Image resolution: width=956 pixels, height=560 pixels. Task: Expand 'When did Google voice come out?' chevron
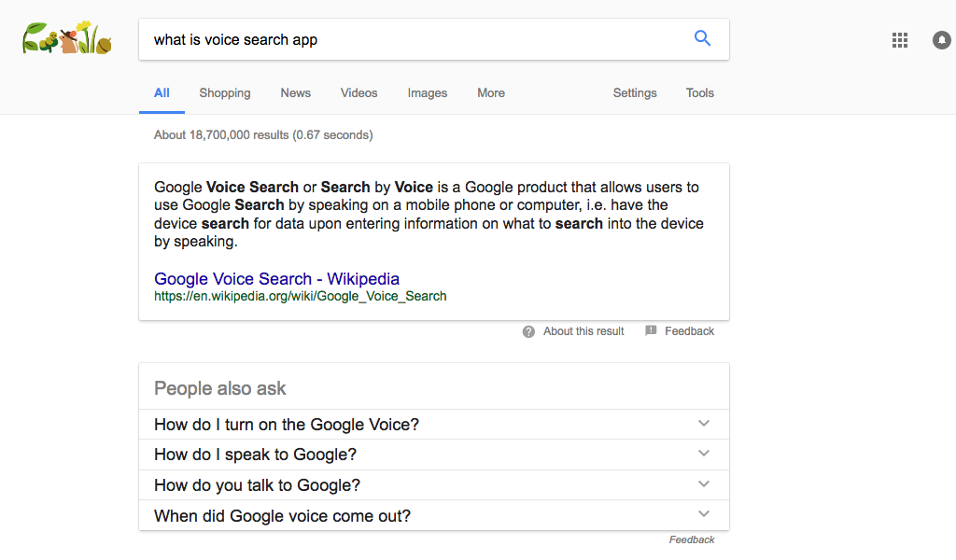704,513
